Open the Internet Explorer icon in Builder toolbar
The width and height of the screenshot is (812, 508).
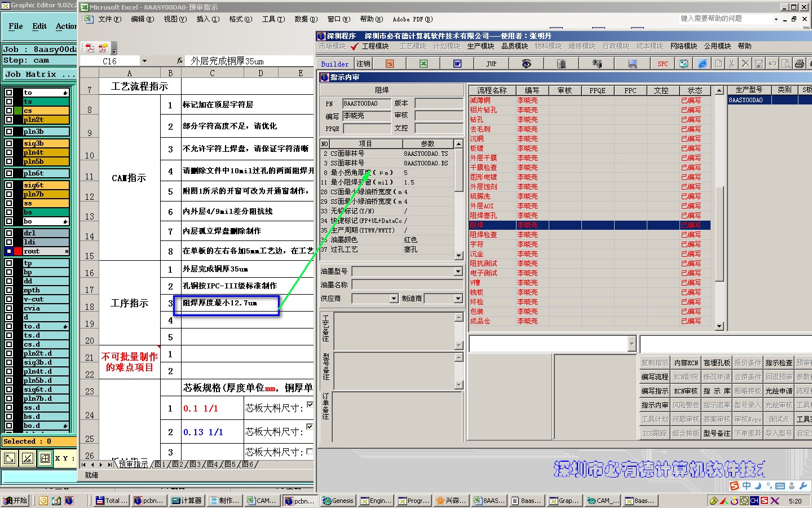point(703,64)
